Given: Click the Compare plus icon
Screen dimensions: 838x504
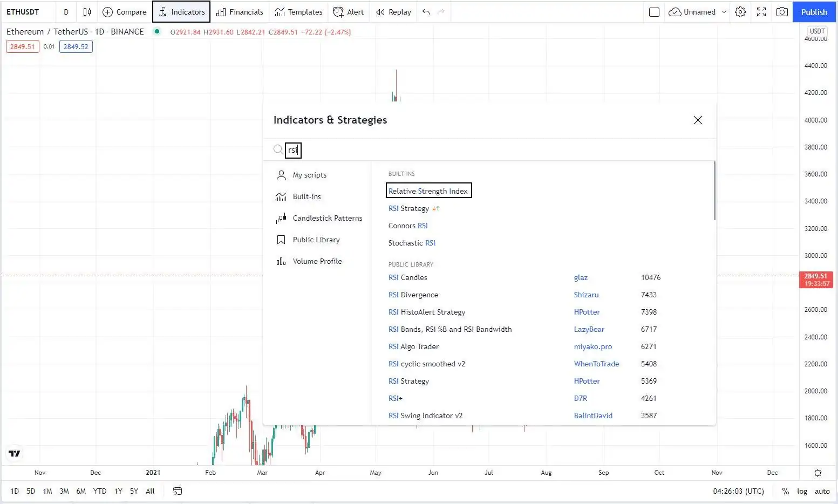Looking at the screenshot, I should (x=107, y=12).
